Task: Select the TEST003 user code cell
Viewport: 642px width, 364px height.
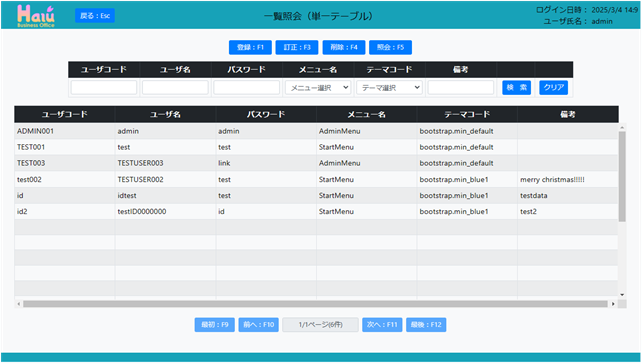Action: pos(65,163)
